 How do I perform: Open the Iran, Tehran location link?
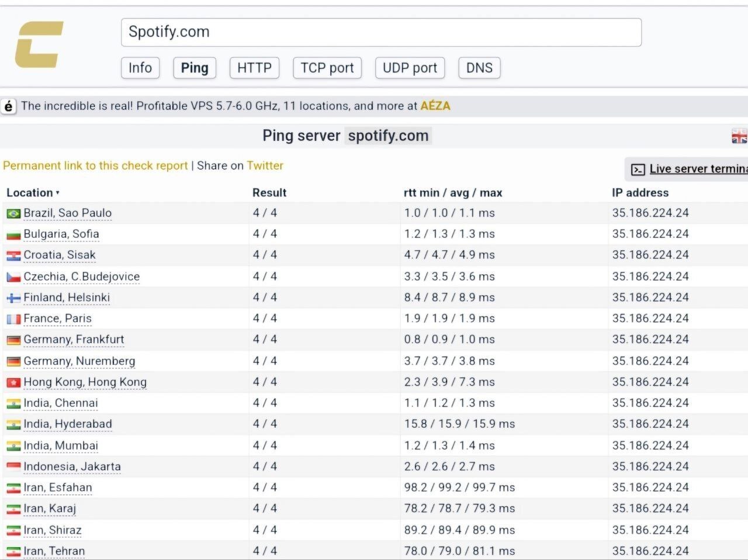[54, 551]
